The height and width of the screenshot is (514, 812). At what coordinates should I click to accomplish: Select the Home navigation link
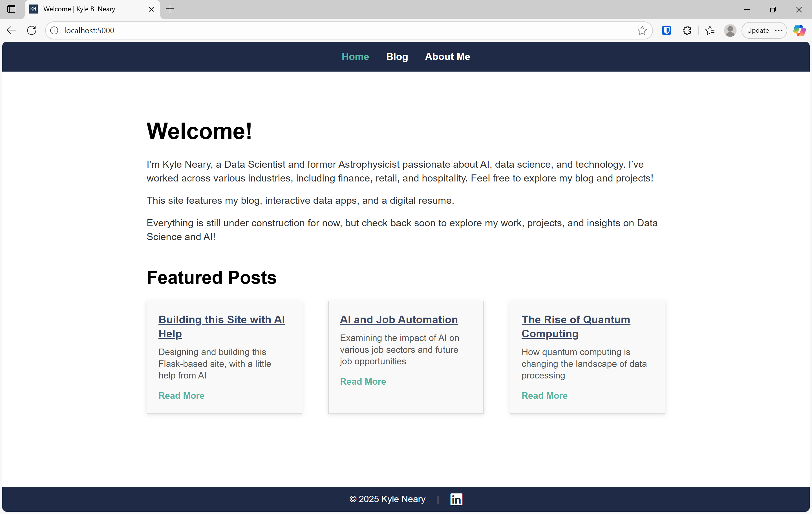coord(355,57)
